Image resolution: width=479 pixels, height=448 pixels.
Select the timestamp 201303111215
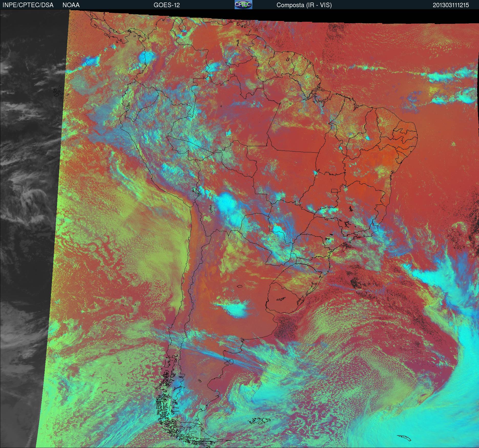451,5
